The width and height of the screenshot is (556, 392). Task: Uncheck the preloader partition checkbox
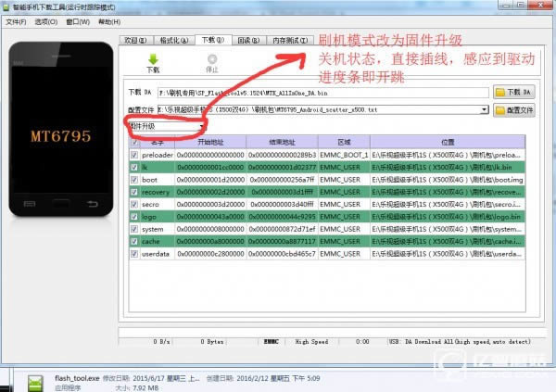134,154
